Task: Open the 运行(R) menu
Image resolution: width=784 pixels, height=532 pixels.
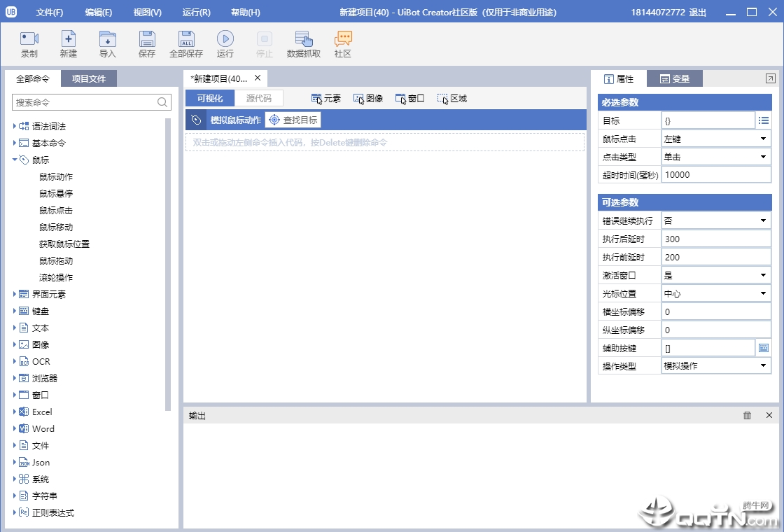Action: click(197, 12)
